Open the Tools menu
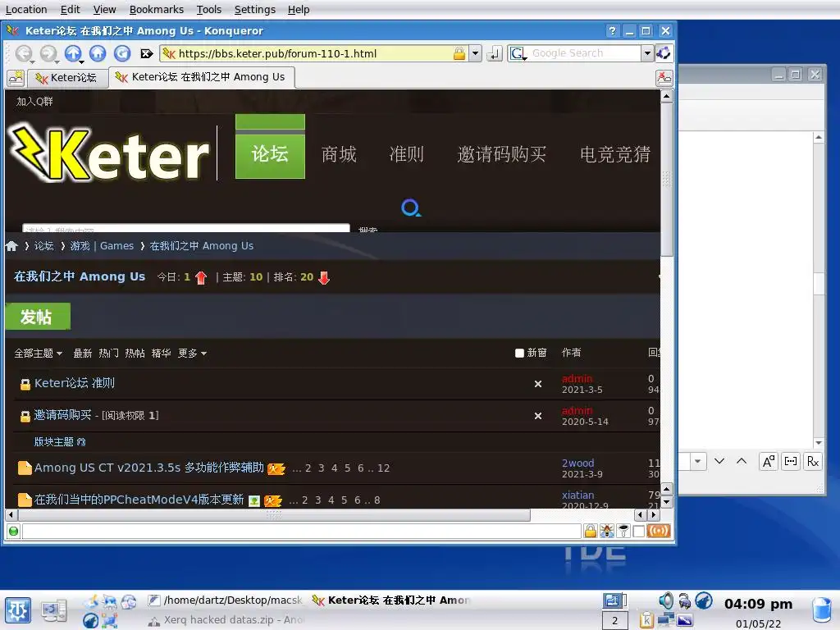The height and width of the screenshot is (630, 840). coord(209,9)
